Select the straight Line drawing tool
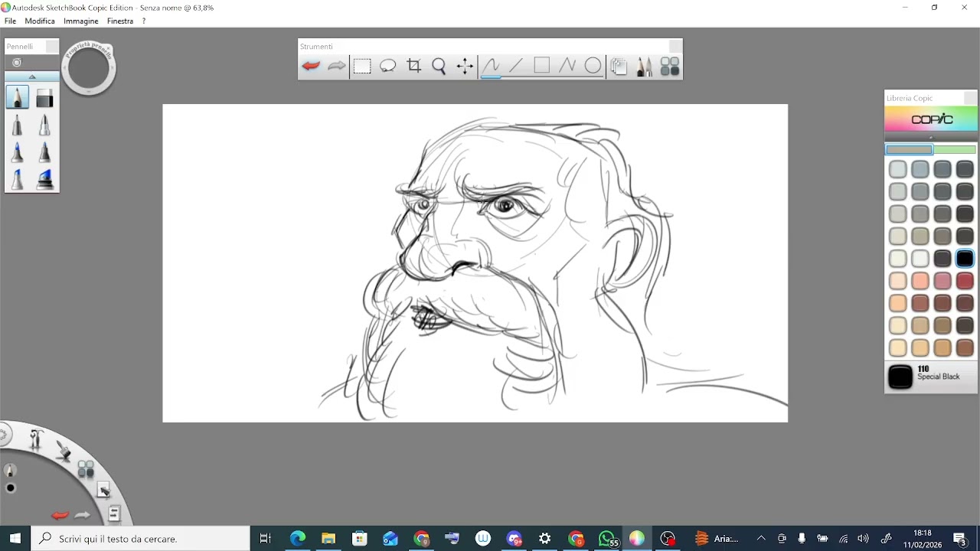This screenshot has width=980, height=551. click(x=516, y=66)
